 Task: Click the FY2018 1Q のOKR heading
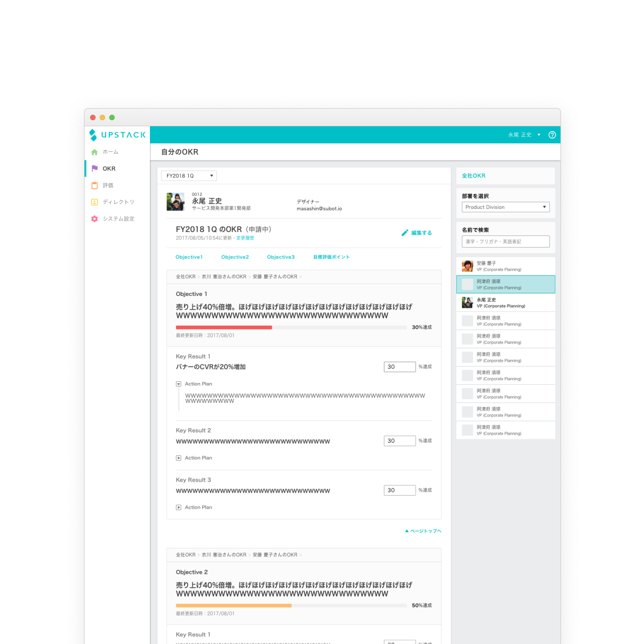point(223,229)
